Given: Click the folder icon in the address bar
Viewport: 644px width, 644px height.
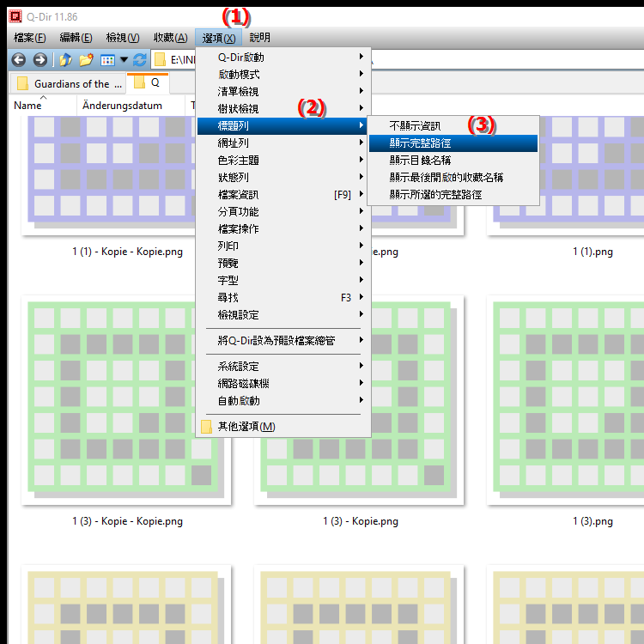Looking at the screenshot, I should click(x=160, y=60).
